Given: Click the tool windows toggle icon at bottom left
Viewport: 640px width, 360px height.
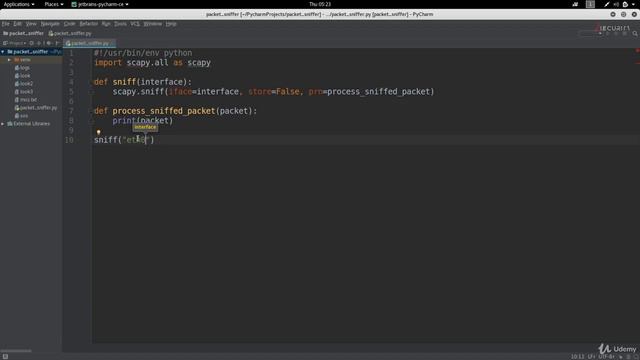Looking at the screenshot, I should (5, 356).
